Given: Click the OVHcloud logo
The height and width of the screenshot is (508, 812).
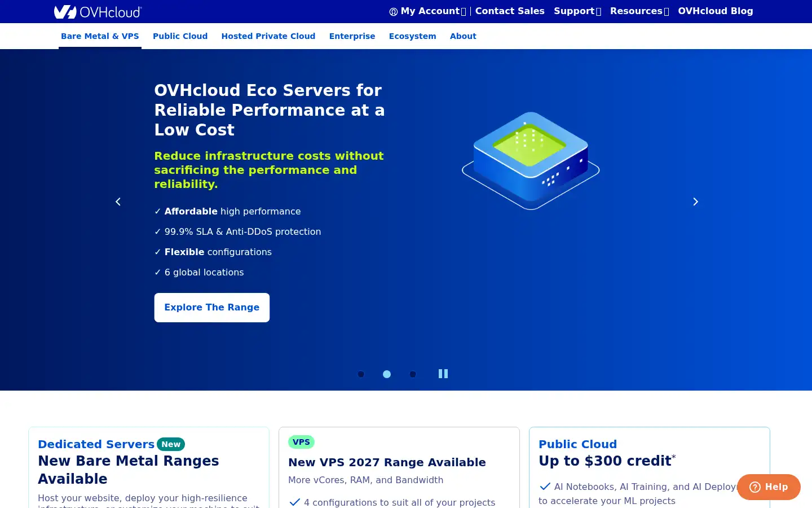Looking at the screenshot, I should pyautogui.click(x=98, y=11).
